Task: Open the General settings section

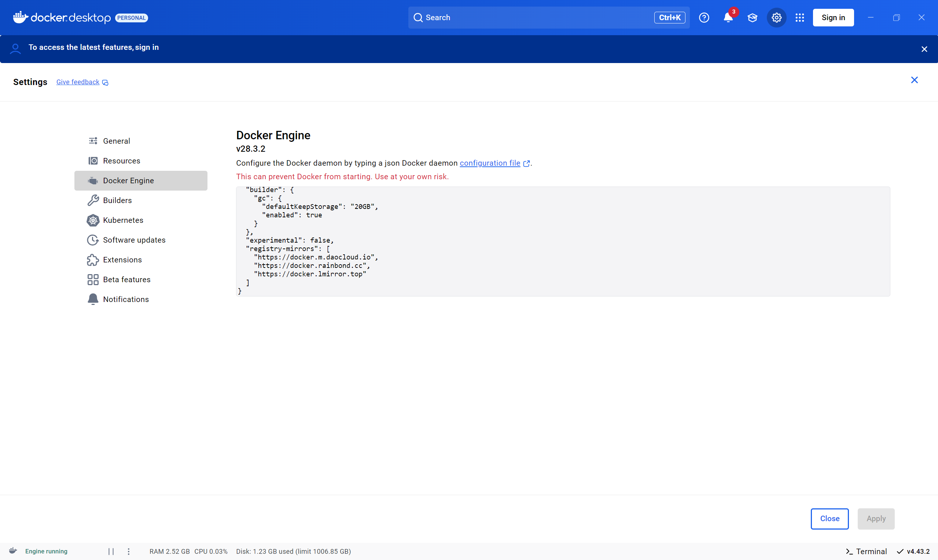Action: pyautogui.click(x=141, y=141)
